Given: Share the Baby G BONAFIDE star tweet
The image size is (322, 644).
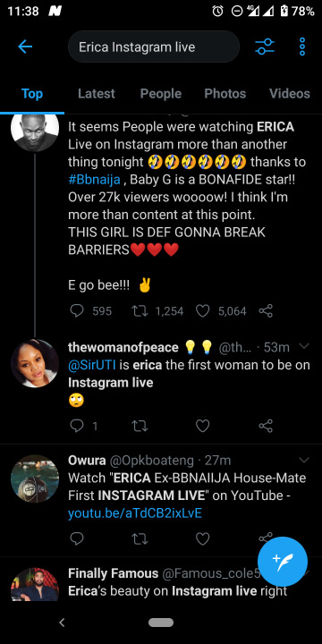Looking at the screenshot, I should click(266, 311).
